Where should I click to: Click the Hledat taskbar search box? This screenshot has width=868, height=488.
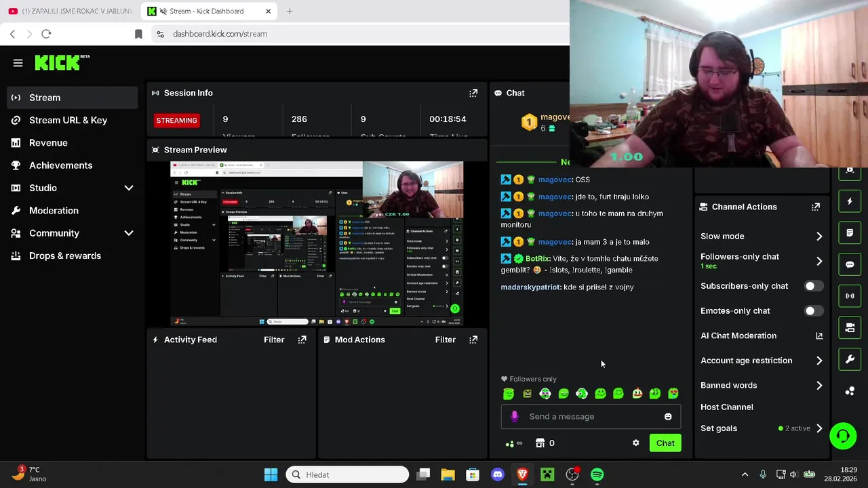point(348,474)
